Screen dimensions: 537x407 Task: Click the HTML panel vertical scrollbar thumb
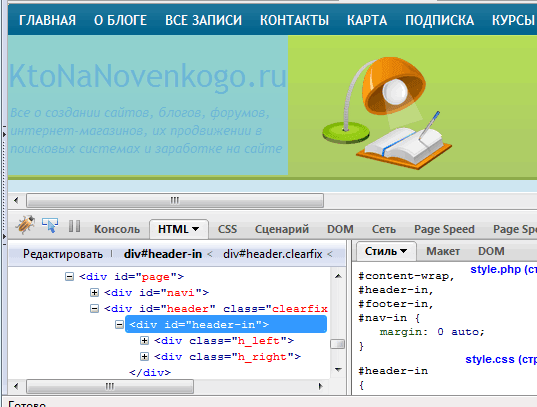338,344
